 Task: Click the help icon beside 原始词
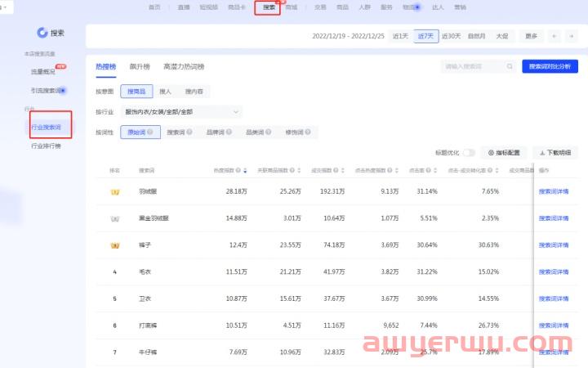148,132
